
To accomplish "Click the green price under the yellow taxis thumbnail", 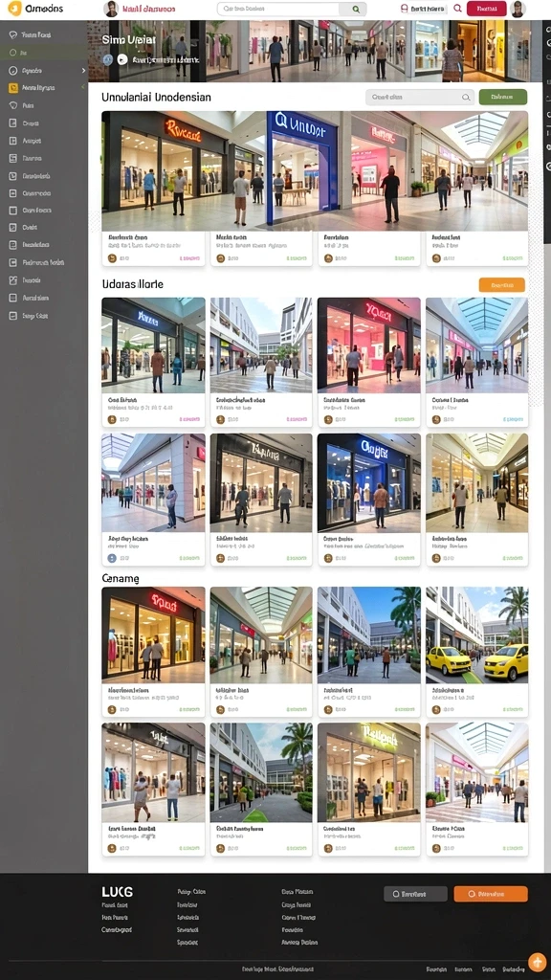I will 513,710.
